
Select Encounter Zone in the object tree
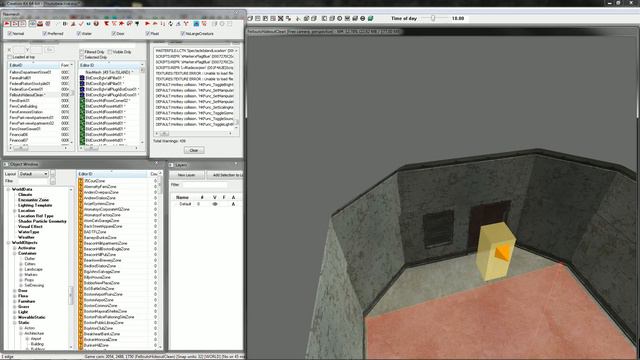click(x=33, y=200)
